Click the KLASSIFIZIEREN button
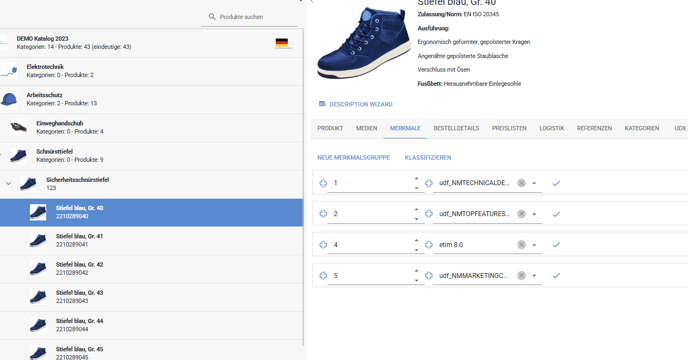This screenshot has height=360, width=688. [x=428, y=158]
